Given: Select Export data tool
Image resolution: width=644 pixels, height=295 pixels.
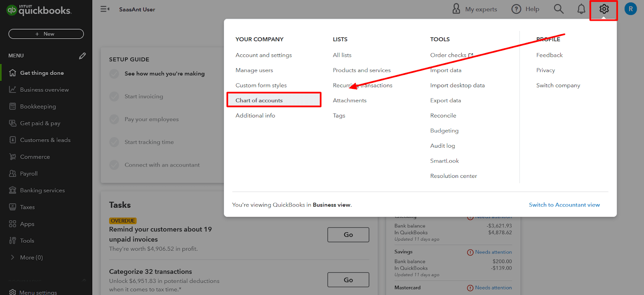Looking at the screenshot, I should click(446, 100).
